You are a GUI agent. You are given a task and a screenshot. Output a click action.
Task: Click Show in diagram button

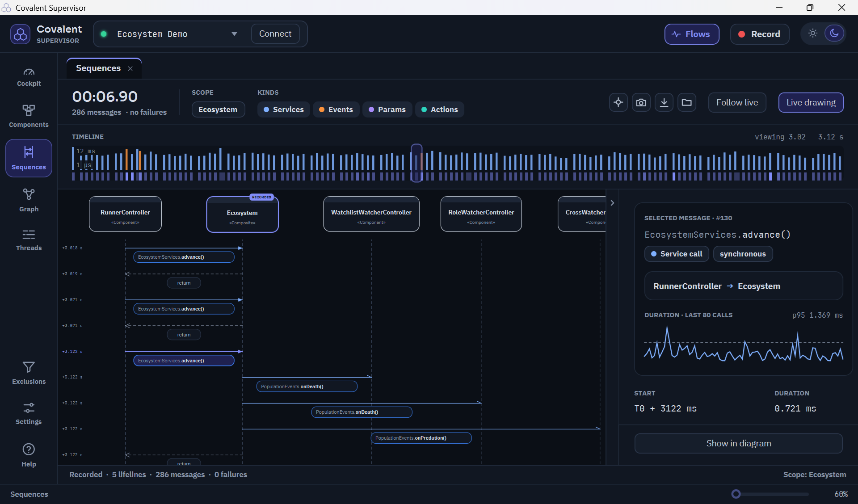(x=739, y=443)
